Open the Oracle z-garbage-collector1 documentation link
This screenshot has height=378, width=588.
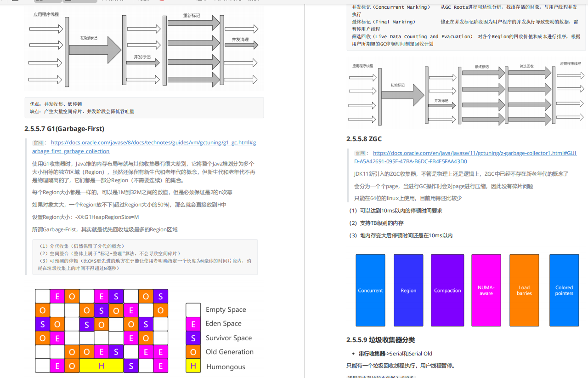pos(465,157)
